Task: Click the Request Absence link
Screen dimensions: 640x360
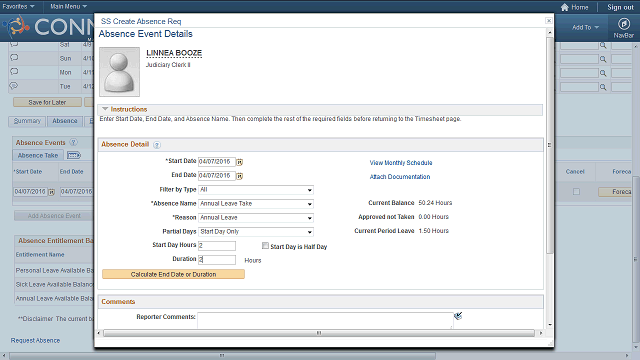Action: click(36, 340)
